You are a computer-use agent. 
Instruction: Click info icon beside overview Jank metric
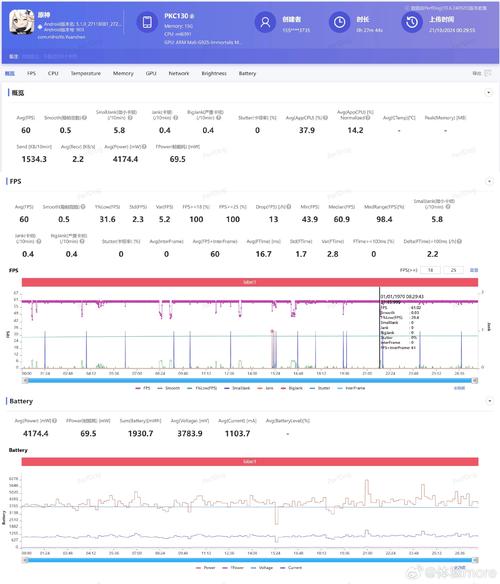click(x=175, y=118)
